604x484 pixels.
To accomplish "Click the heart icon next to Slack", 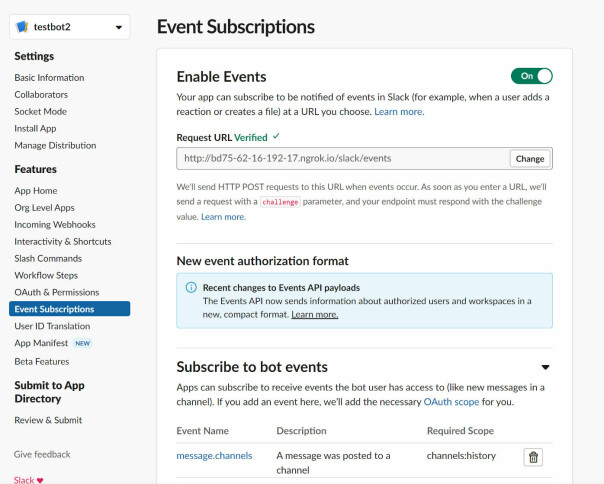I will coord(40,480).
